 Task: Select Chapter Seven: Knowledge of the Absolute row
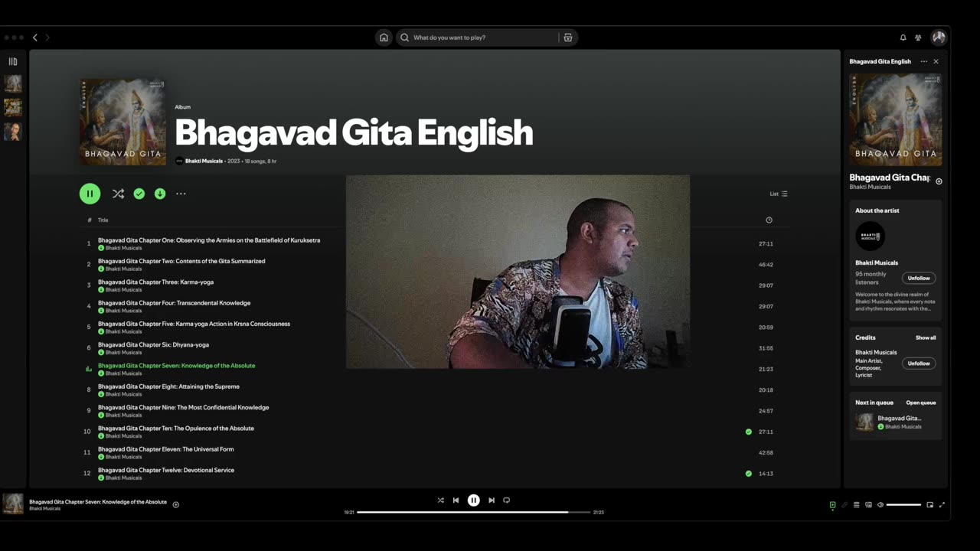(x=435, y=369)
